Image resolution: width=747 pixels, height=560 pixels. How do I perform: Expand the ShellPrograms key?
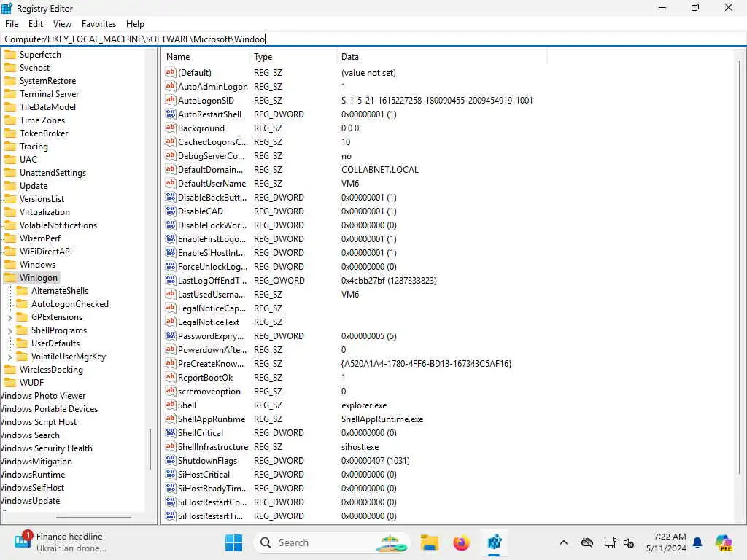pyautogui.click(x=10, y=330)
